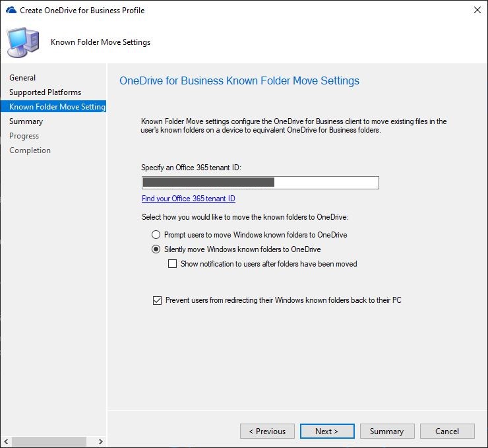Enable Show notification to users checkbox

[x=172, y=264]
